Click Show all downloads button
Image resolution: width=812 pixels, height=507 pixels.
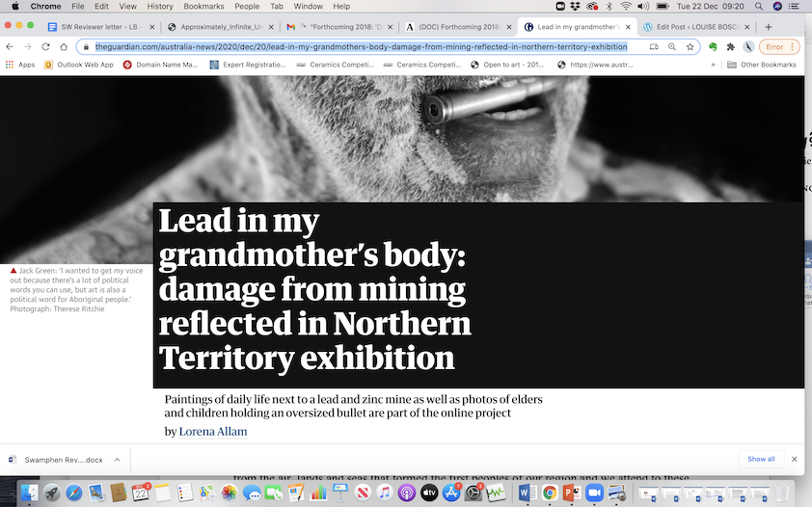click(761, 459)
